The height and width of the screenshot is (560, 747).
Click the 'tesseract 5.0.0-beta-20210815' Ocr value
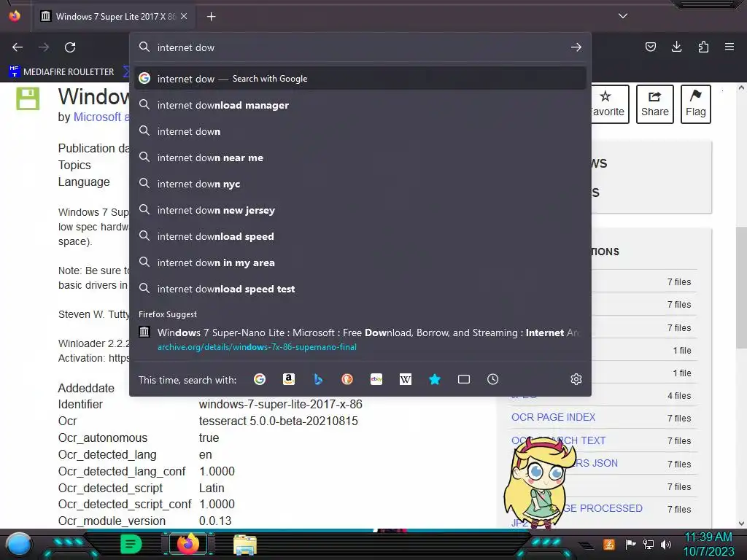[278, 421]
